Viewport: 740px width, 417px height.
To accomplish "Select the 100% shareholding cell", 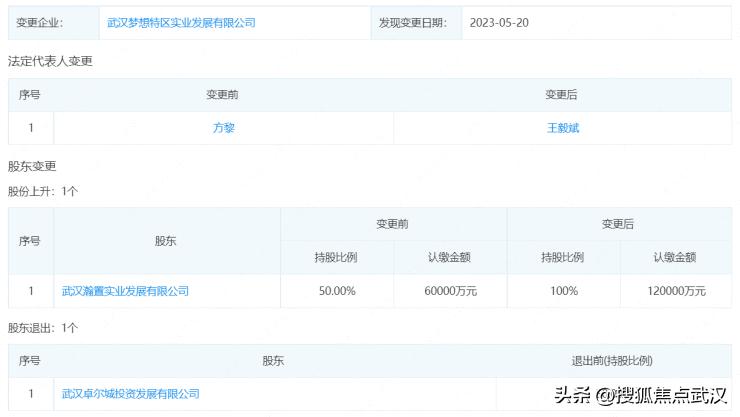I will pos(563,291).
